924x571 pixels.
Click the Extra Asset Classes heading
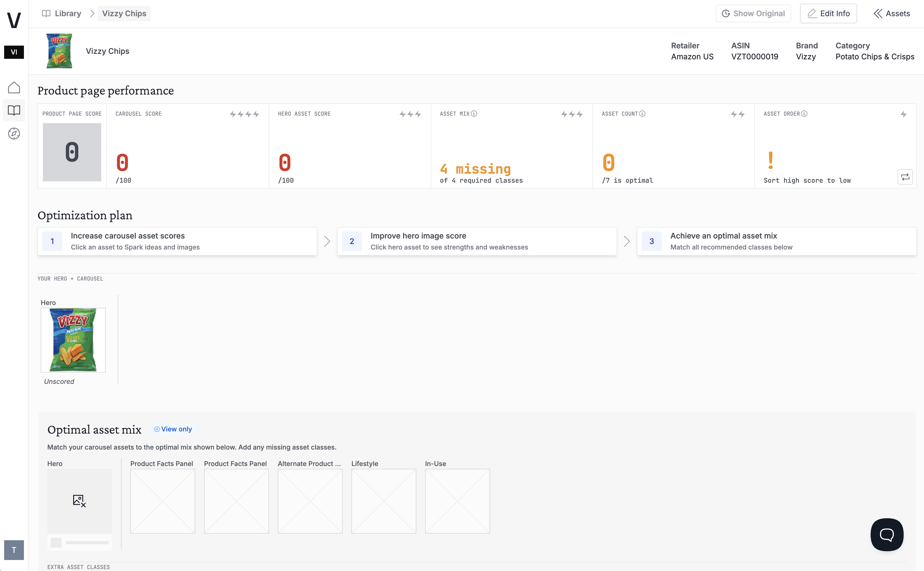79,567
